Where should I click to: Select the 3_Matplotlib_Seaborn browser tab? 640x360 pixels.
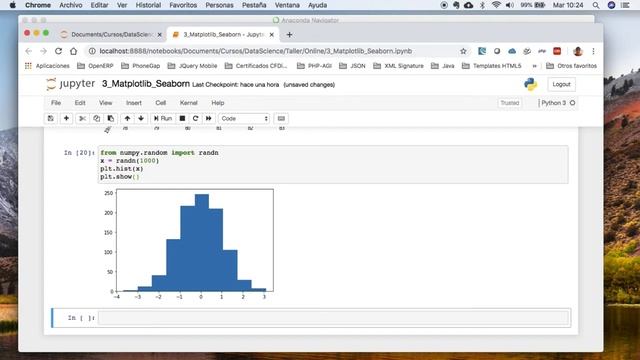pos(223,35)
